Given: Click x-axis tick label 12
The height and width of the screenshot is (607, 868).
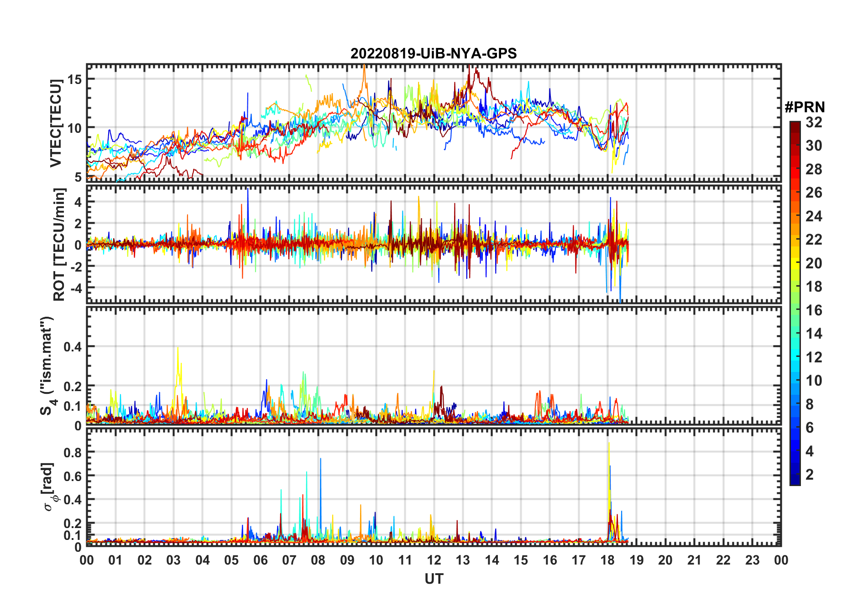Looking at the screenshot, I should click(x=434, y=560).
